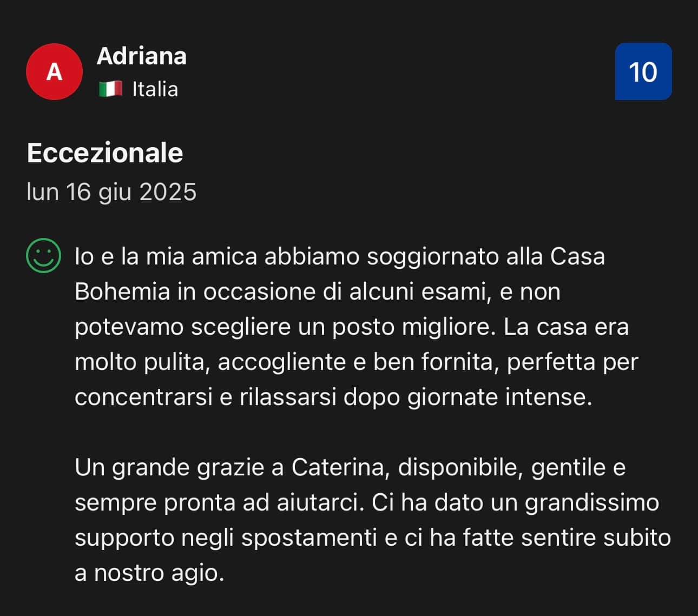698x616 pixels.
Task: Click the word "grandissimo" in the review
Action: [592, 502]
